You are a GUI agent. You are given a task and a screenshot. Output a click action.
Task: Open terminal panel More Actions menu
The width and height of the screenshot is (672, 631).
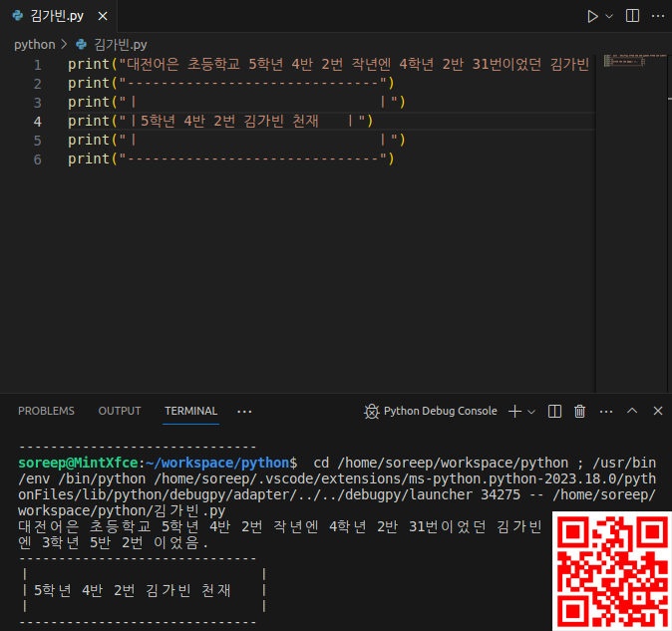click(605, 411)
